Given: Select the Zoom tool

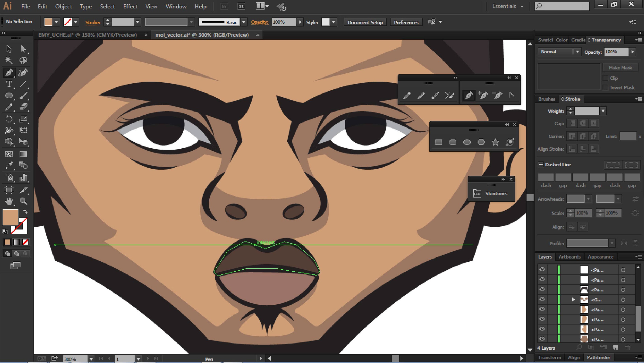Looking at the screenshot, I should point(24,201).
